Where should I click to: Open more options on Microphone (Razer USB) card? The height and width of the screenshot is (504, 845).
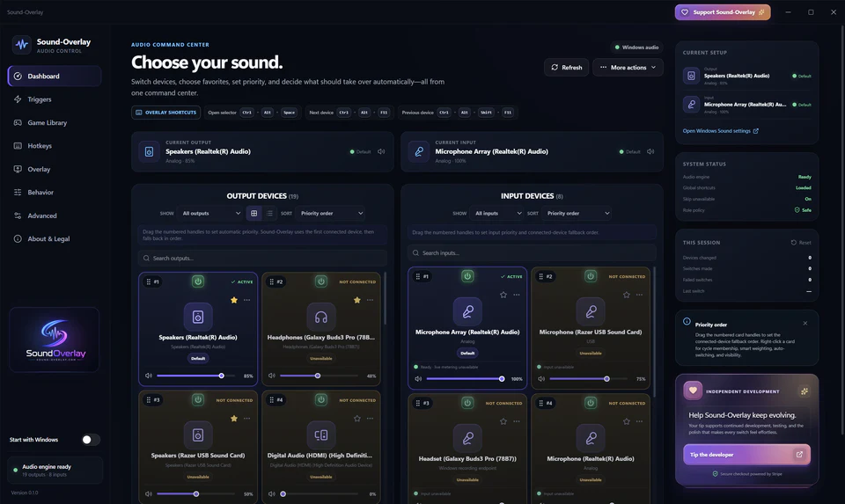coord(639,295)
